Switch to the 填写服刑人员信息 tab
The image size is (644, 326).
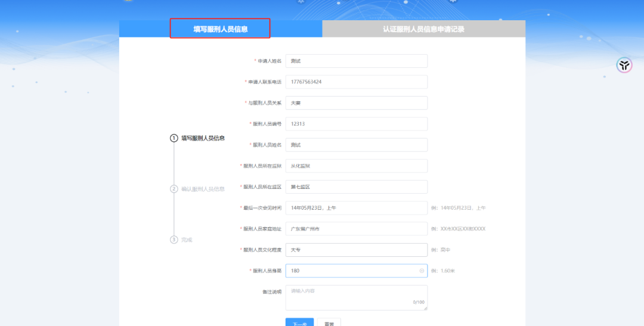(221, 29)
